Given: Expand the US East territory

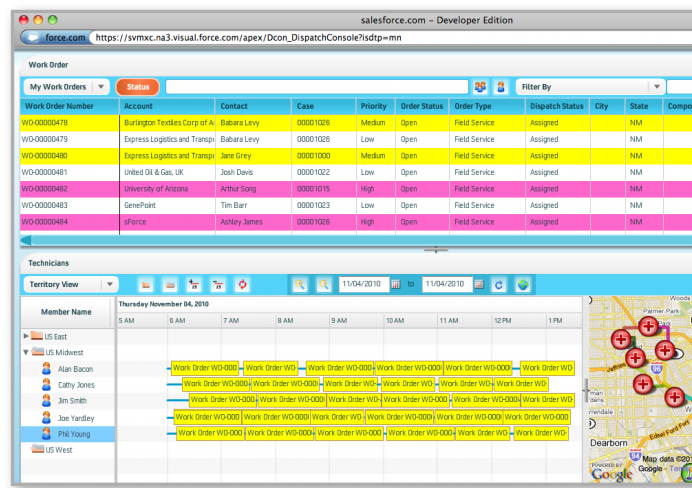Looking at the screenshot, I should tap(26, 336).
